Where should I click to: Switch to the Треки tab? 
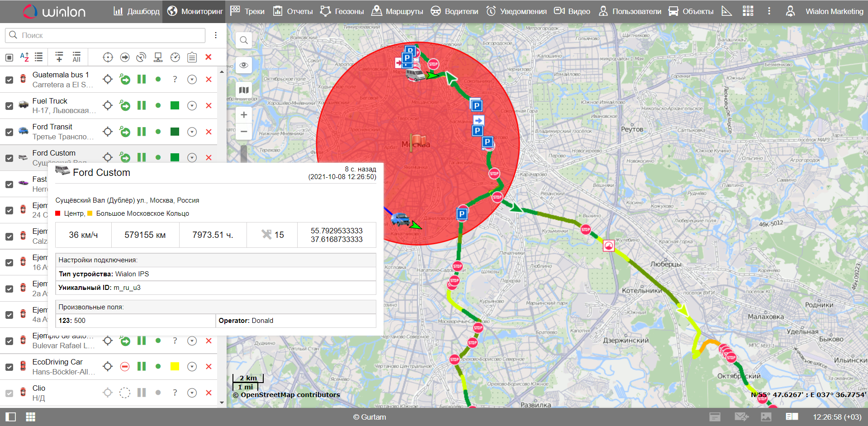[247, 11]
